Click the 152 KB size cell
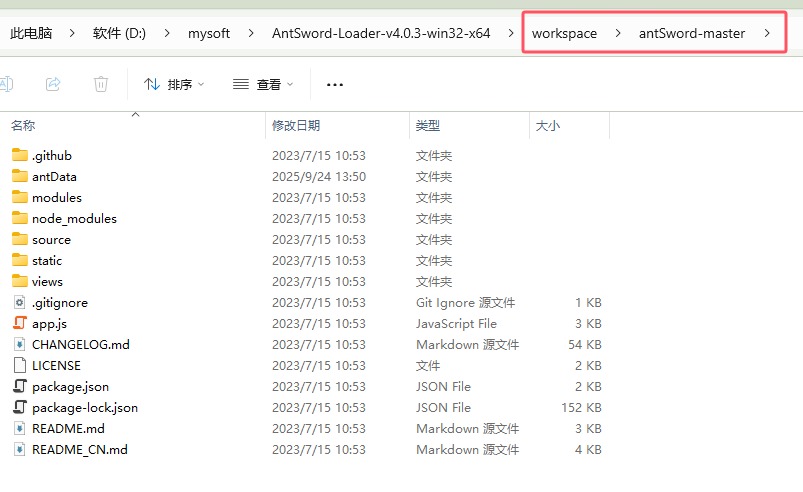The image size is (803, 492). 581,408
